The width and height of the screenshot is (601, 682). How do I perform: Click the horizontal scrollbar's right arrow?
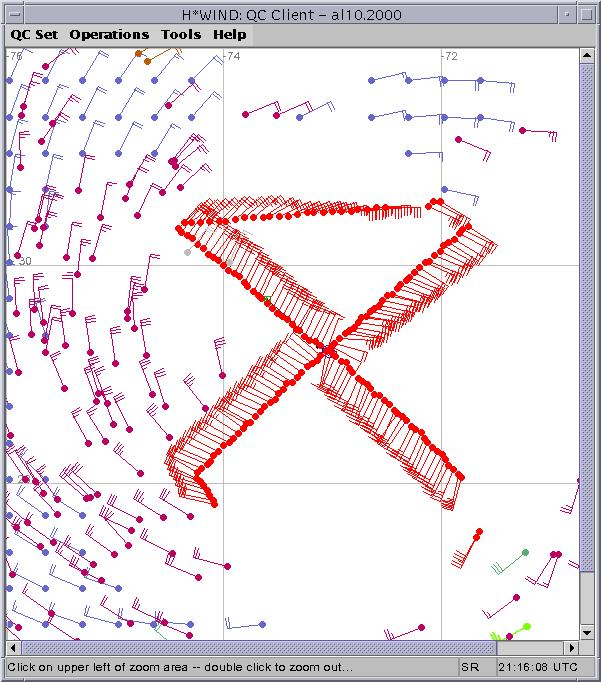[572, 648]
